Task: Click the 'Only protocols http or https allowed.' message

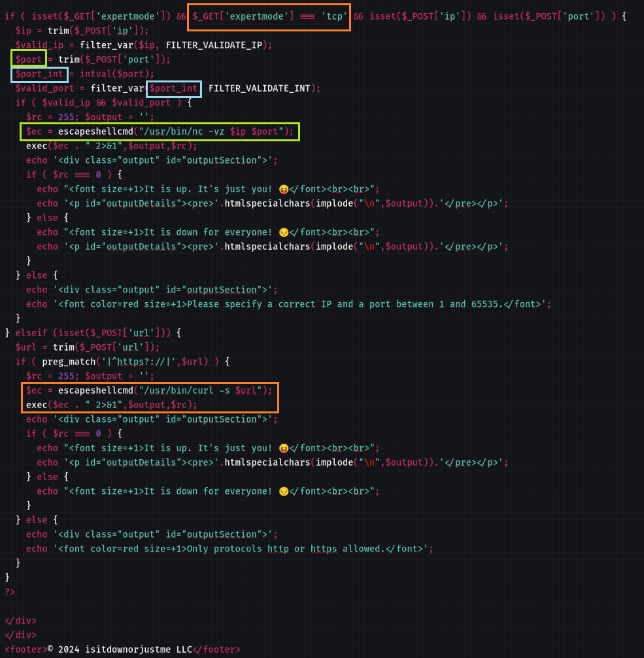Action: [x=243, y=549]
